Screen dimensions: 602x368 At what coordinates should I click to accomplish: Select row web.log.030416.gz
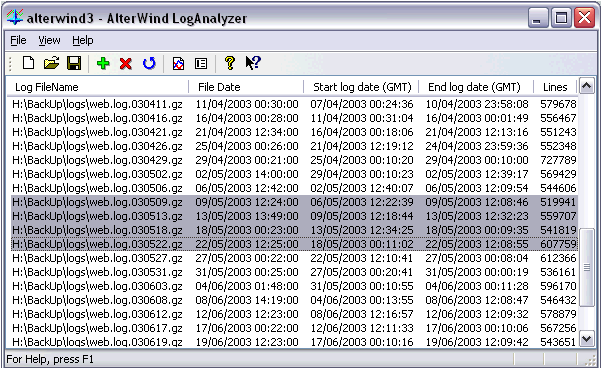(x=294, y=118)
